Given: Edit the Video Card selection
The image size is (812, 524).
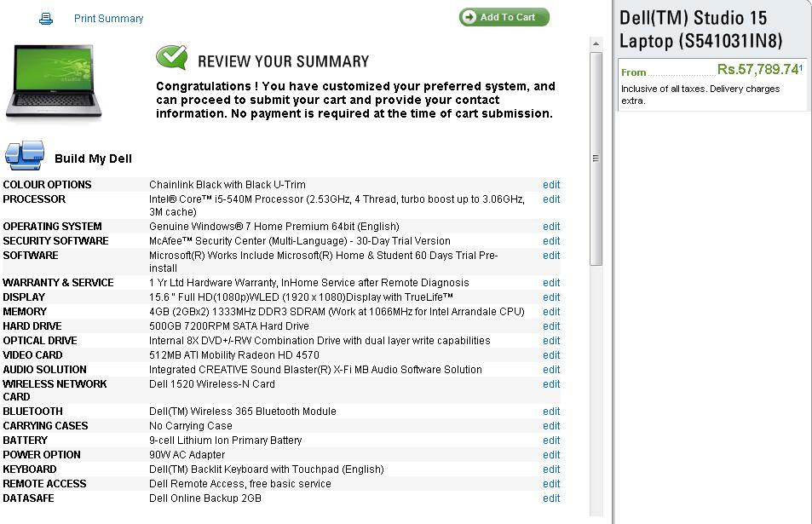Looking at the screenshot, I should [551, 355].
